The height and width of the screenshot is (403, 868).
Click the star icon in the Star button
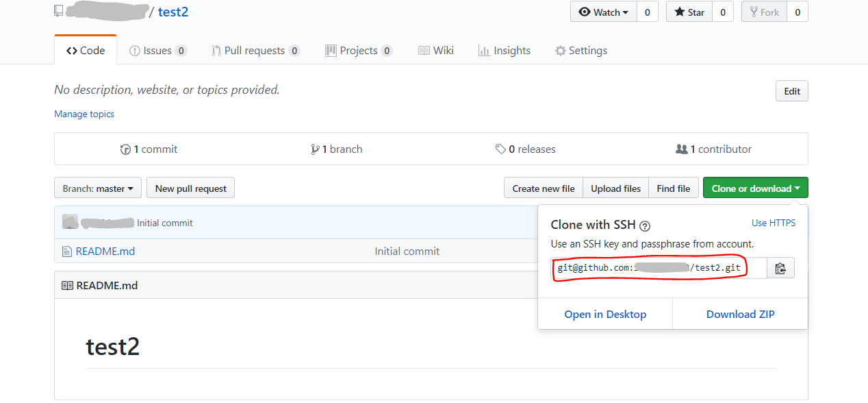pyautogui.click(x=679, y=12)
